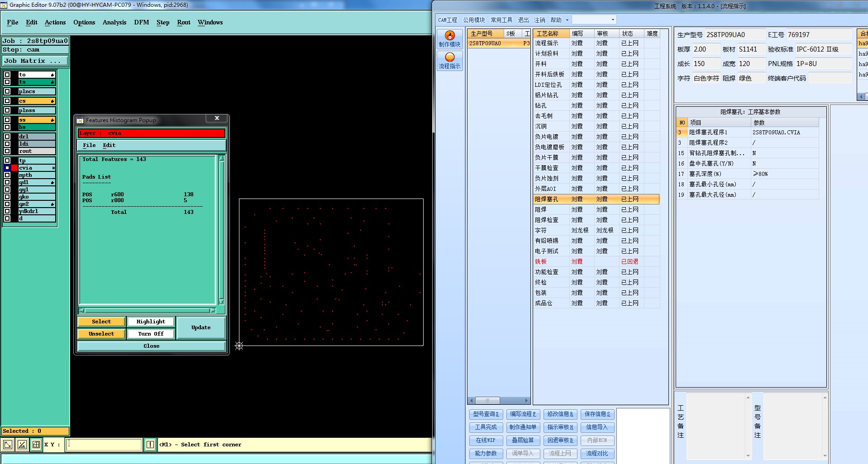Image resolution: width=868 pixels, height=464 pixels.
Task: Click the small grid icon on cvia layer
Action: point(53,168)
